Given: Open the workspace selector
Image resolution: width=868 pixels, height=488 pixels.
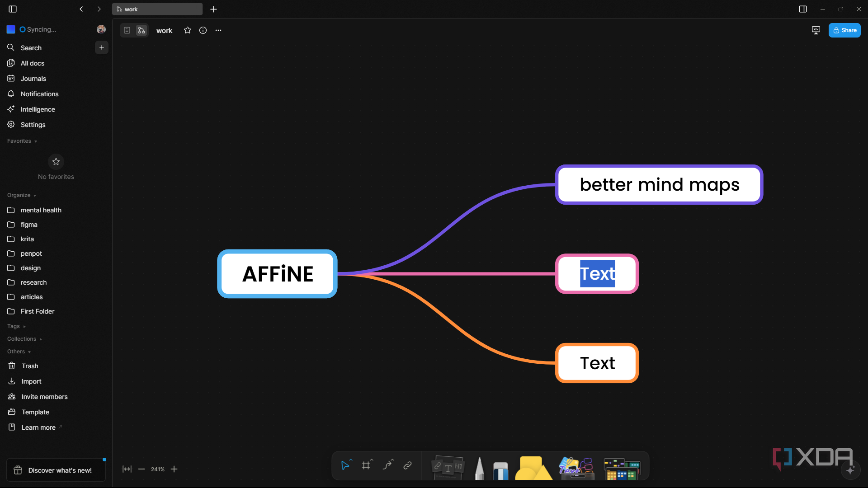Looking at the screenshot, I should (x=32, y=29).
